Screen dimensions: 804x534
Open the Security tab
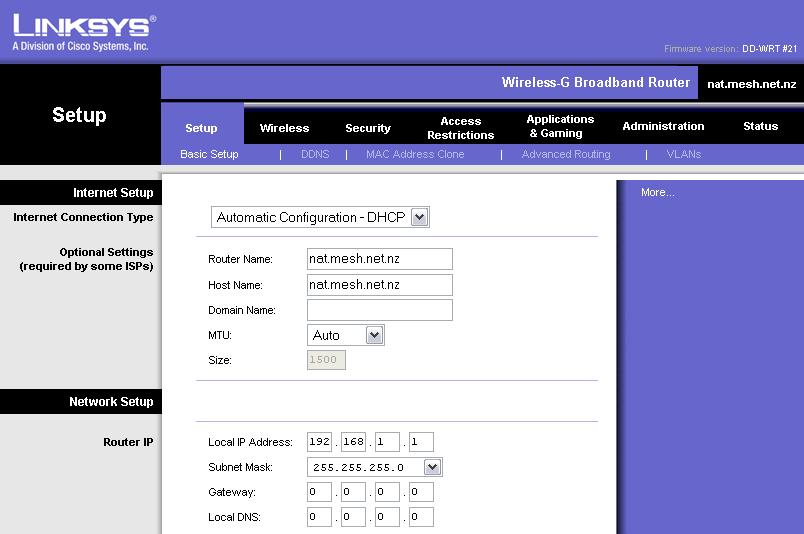pos(368,128)
